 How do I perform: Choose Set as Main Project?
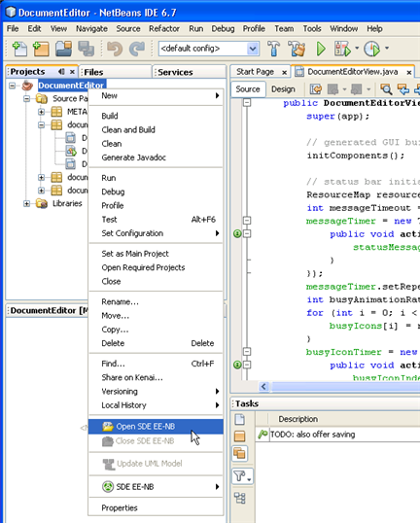point(156,254)
